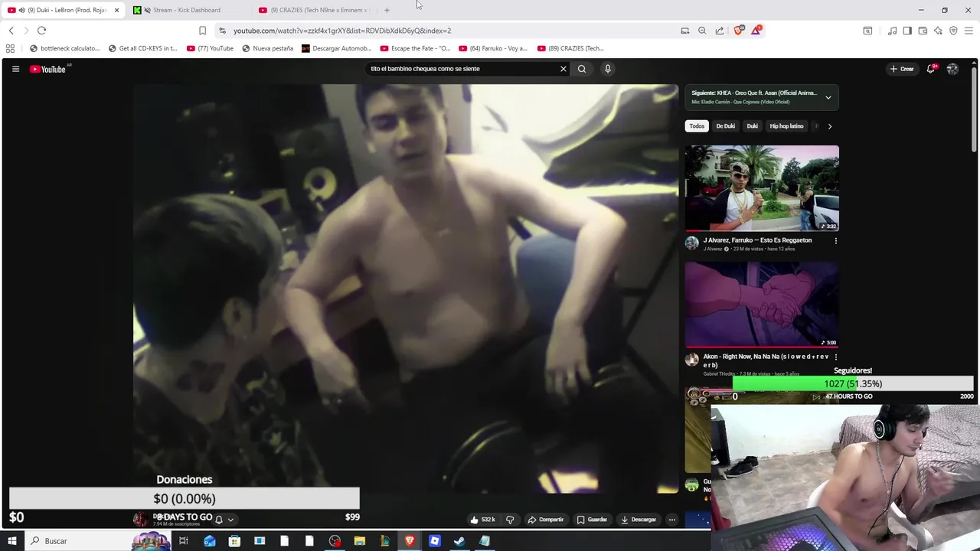The image size is (980, 551).
Task: Toggle the browser sidebar panel
Action: tap(907, 31)
